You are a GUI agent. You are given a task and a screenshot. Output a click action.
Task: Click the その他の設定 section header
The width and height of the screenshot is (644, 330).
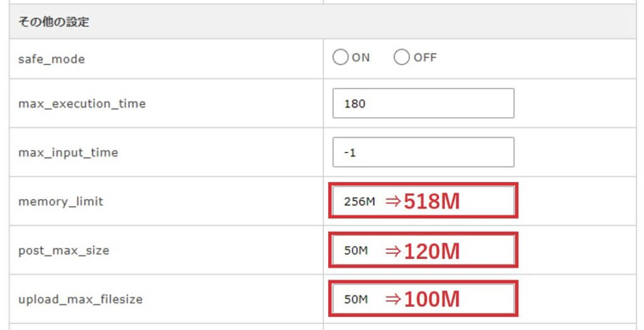click(53, 22)
